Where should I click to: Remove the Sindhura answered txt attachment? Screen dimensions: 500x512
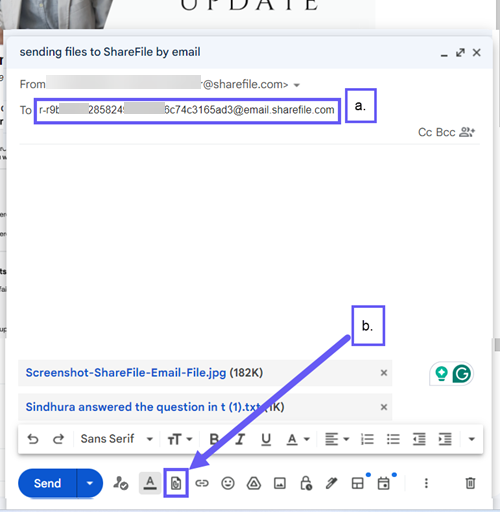(384, 407)
